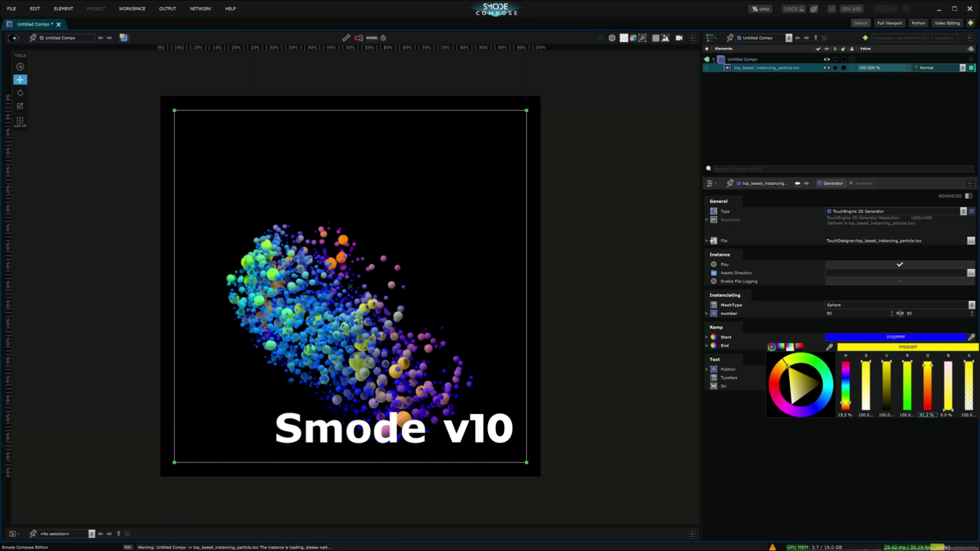Screen dimensions: 980x551
Task: Click the magnifier zoom icon above the viewport
Action: point(642,38)
